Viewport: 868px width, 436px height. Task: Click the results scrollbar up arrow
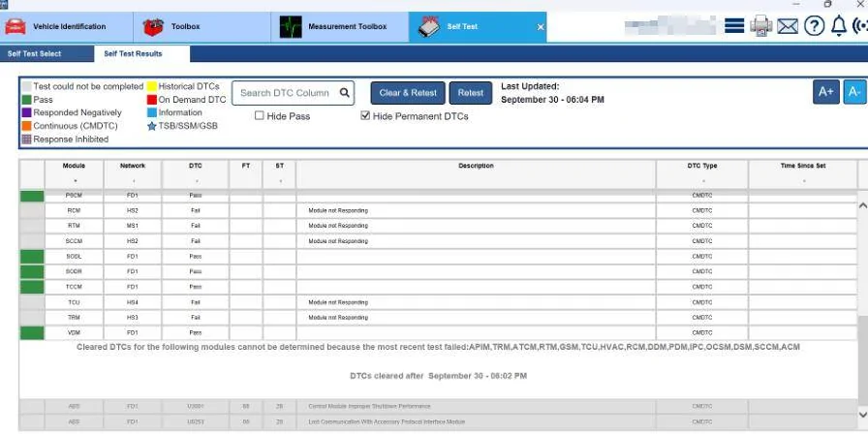(x=862, y=205)
